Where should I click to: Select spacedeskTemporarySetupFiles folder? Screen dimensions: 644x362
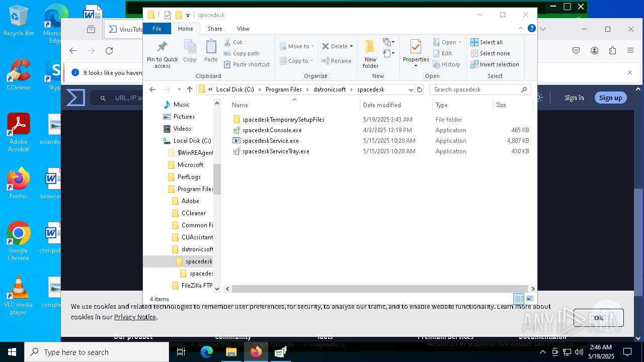pyautogui.click(x=283, y=120)
